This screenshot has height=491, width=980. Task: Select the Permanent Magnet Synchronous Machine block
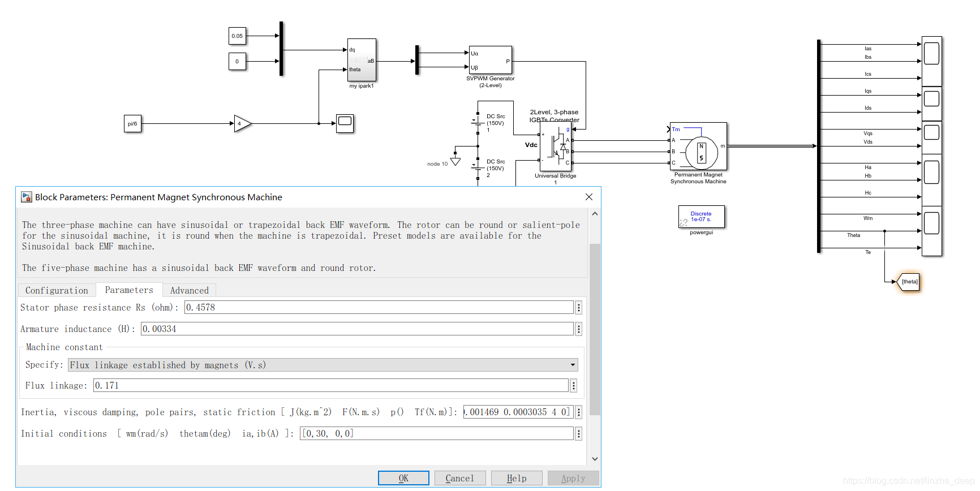[x=698, y=146]
